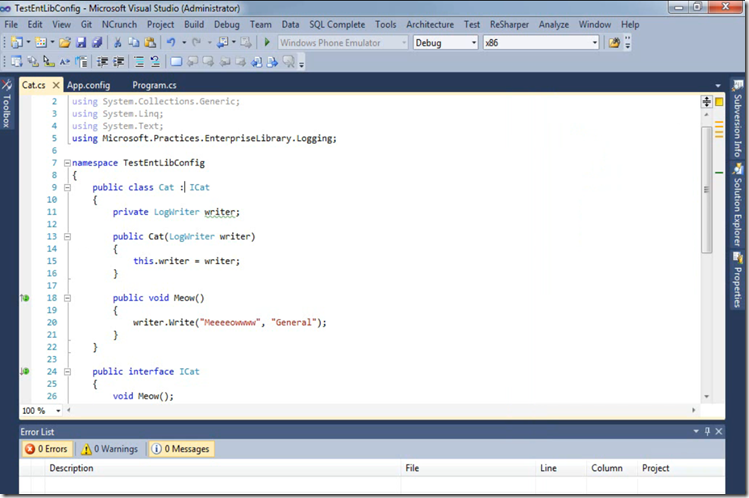Uncomment the selected lines icon

coord(155,62)
